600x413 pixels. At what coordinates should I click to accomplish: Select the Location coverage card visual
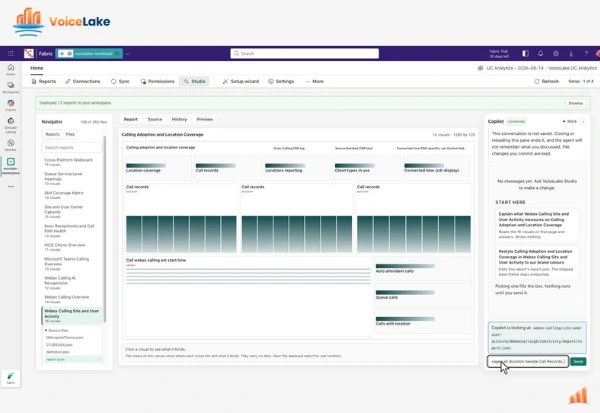158,168
